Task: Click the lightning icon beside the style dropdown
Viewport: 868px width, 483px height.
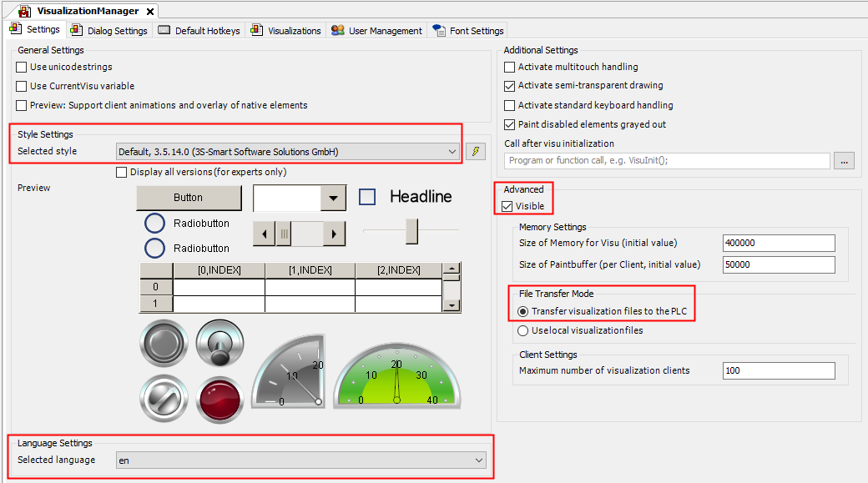Action: coord(475,152)
